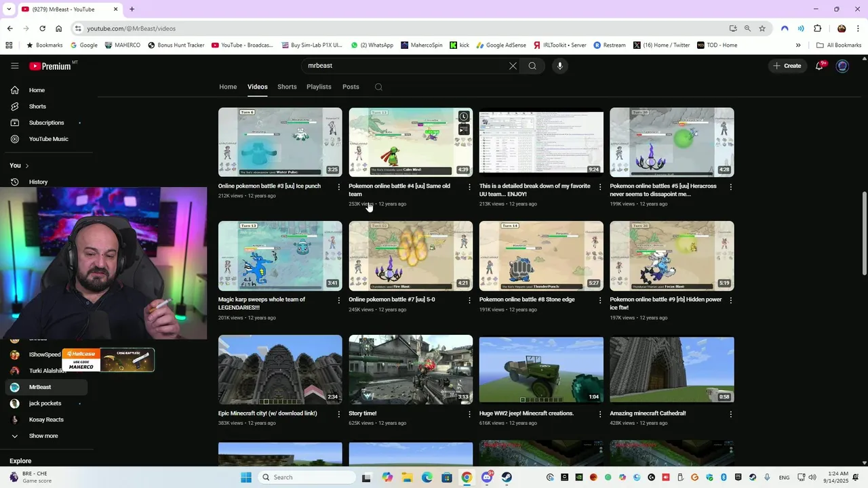Switch to the Posts tab
The width and height of the screenshot is (868, 488).
351,87
